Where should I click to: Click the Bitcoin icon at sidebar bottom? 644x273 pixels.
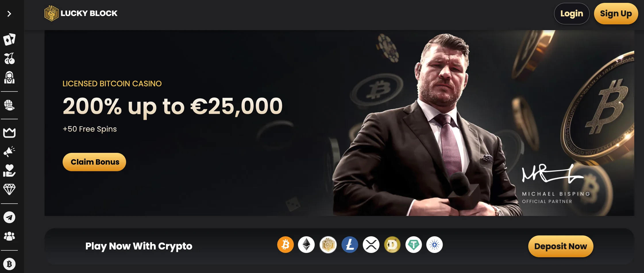(x=9, y=264)
